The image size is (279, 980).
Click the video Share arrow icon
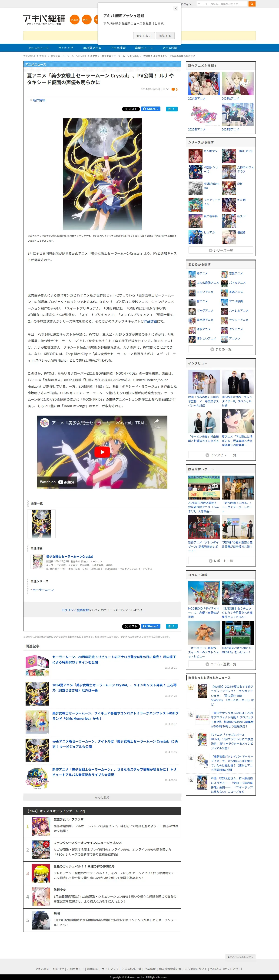click(x=156, y=423)
